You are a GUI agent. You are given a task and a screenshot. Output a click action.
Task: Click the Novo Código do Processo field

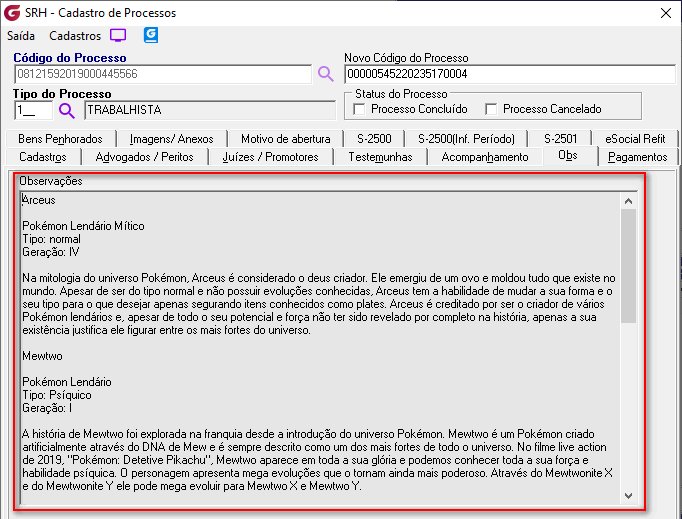tap(510, 74)
